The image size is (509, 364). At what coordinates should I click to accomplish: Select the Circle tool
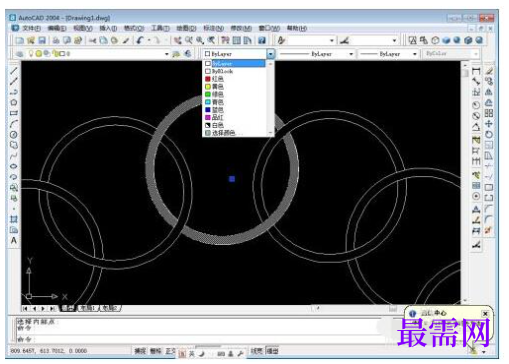(x=14, y=135)
